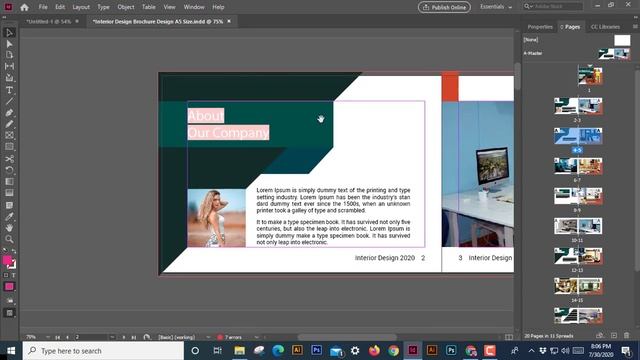Switch to the CC Libraries tab
Screen dimensions: 640x360
coord(605,27)
